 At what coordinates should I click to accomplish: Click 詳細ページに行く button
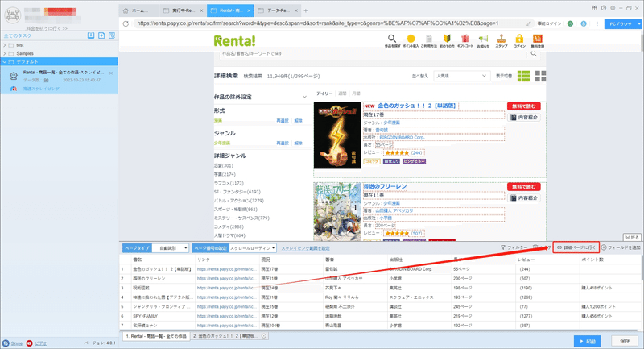point(576,247)
